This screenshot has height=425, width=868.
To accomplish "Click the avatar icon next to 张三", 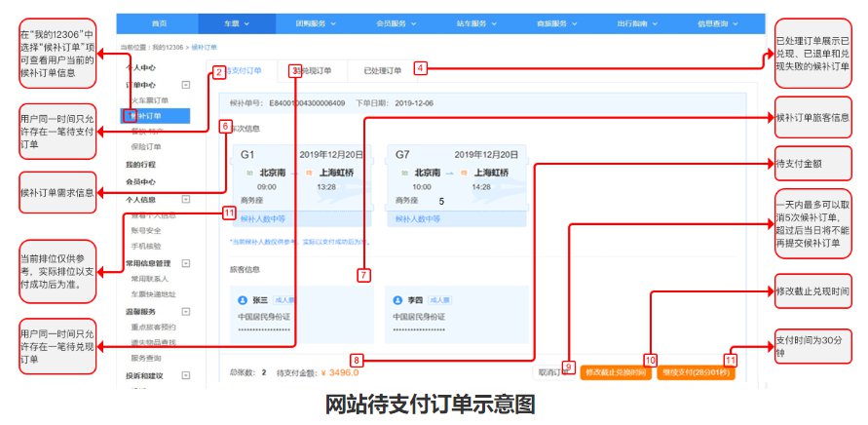I will (x=242, y=300).
